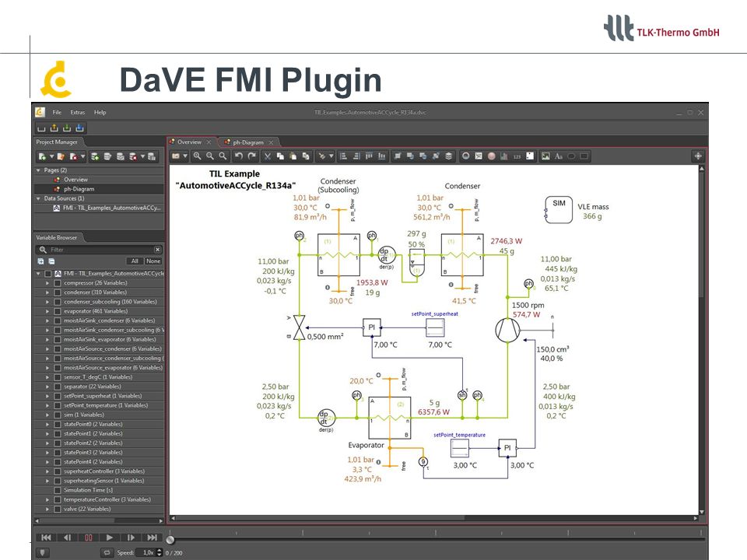This screenshot has width=747, height=560.
Task: Select the text label tool
Action: 559,156
